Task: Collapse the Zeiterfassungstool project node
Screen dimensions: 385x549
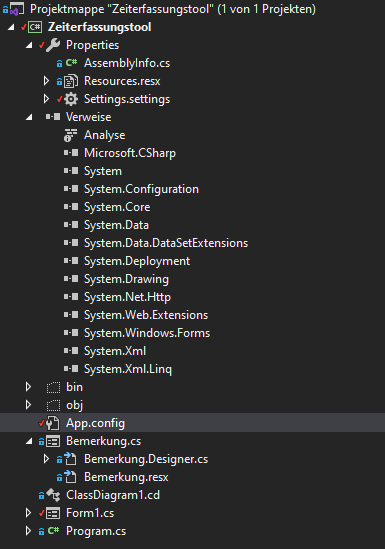Action: 11,27
